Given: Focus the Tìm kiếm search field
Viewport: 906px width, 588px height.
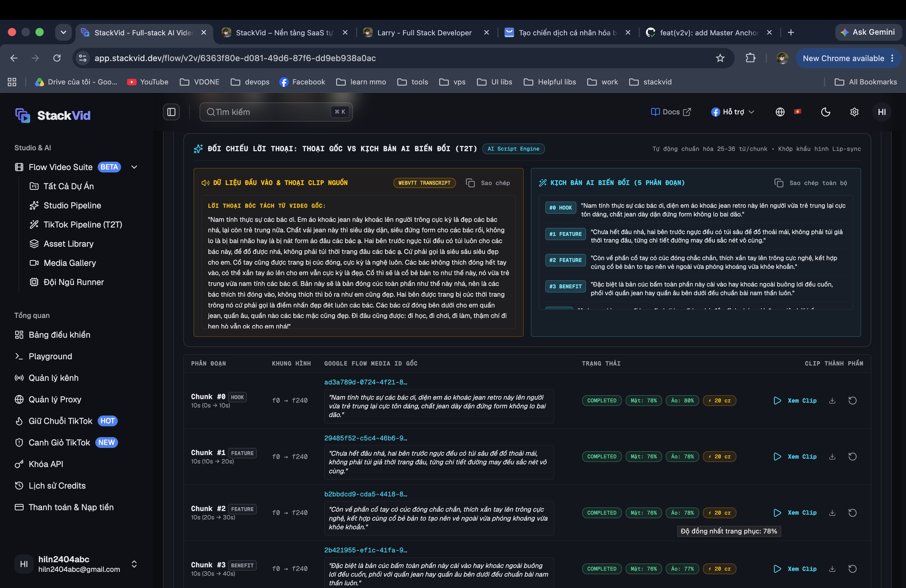Looking at the screenshot, I should coord(276,112).
